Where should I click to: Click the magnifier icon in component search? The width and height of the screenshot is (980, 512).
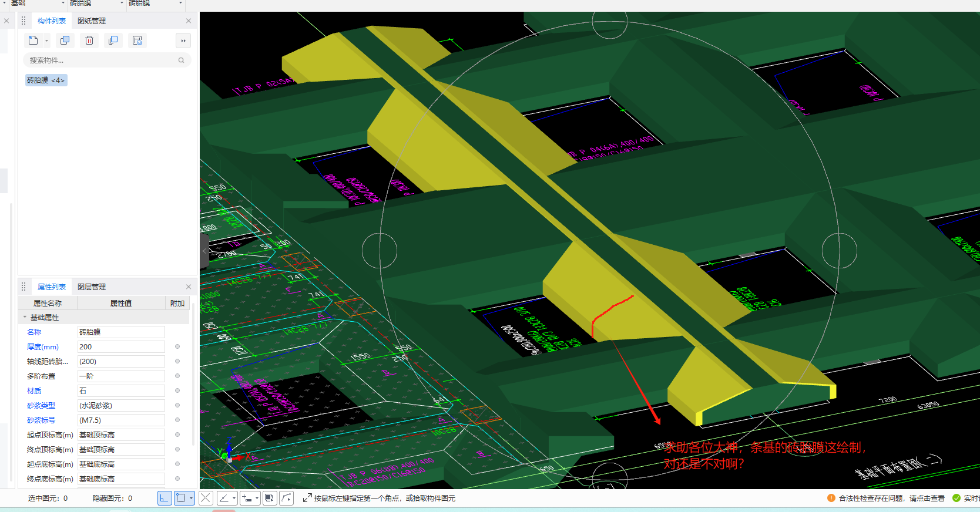(181, 60)
